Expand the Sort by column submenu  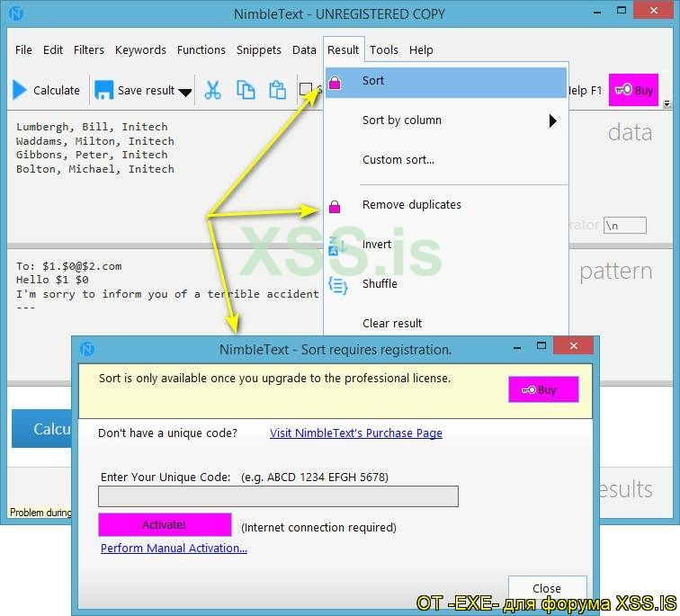pos(446,121)
